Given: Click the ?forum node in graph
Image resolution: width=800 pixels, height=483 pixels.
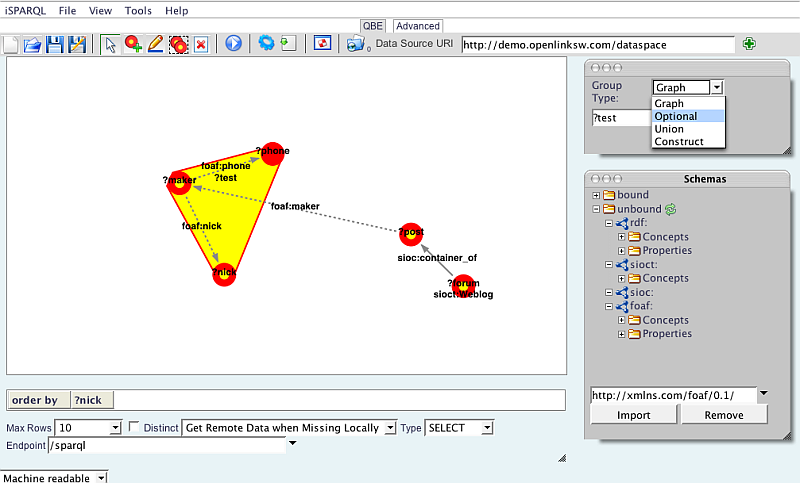Looking at the screenshot, I should click(463, 286).
